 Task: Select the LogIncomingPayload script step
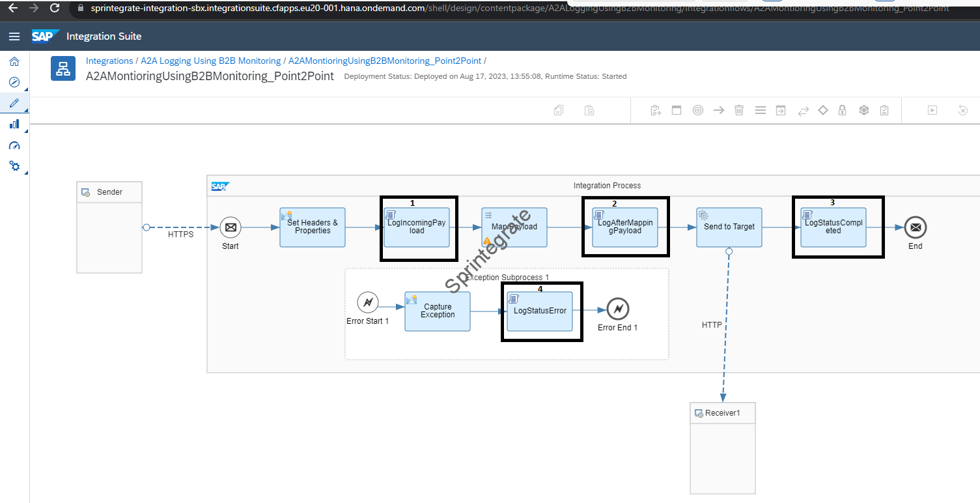417,227
